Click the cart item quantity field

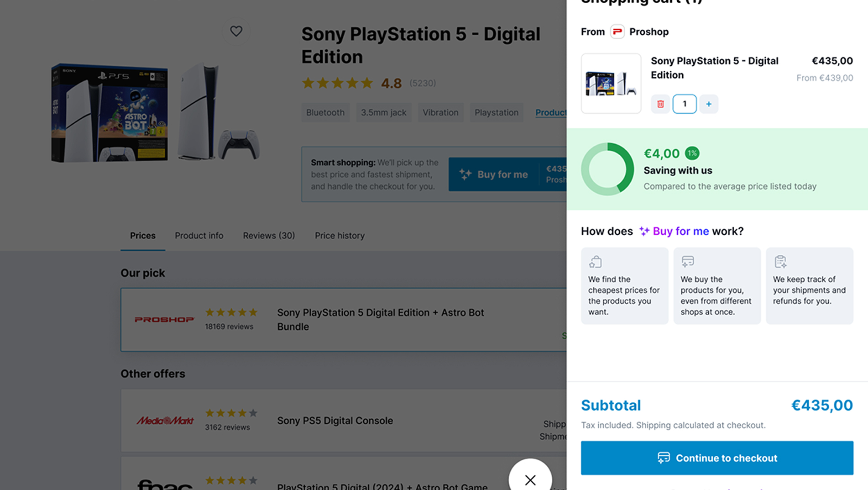pos(684,104)
